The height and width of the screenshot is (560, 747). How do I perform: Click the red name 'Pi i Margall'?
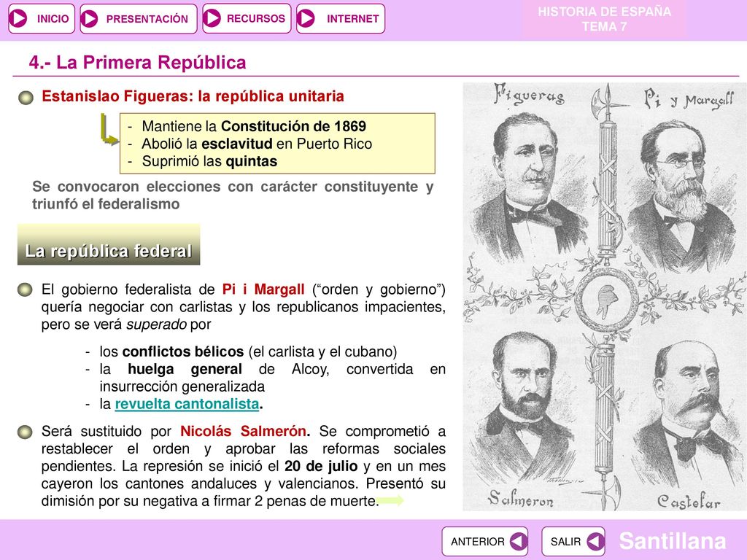pyautogui.click(x=263, y=289)
